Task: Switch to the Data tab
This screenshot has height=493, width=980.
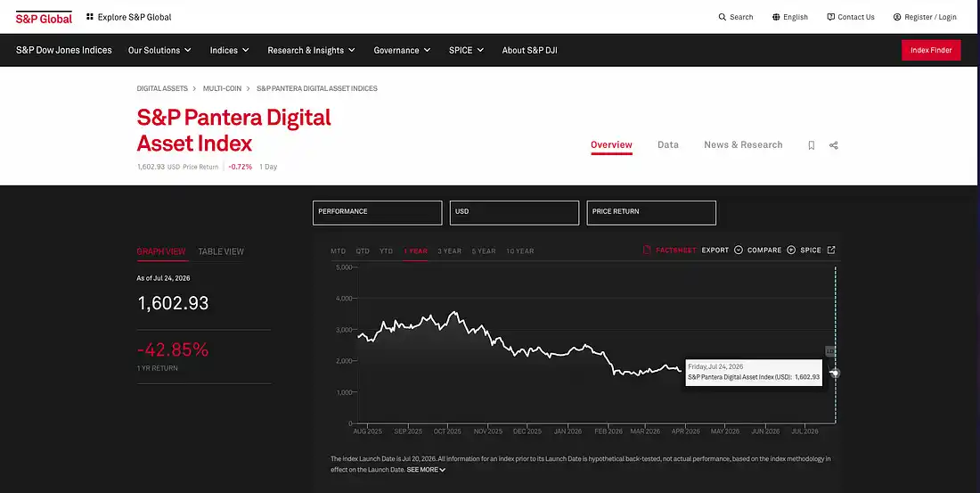Action: (x=667, y=144)
